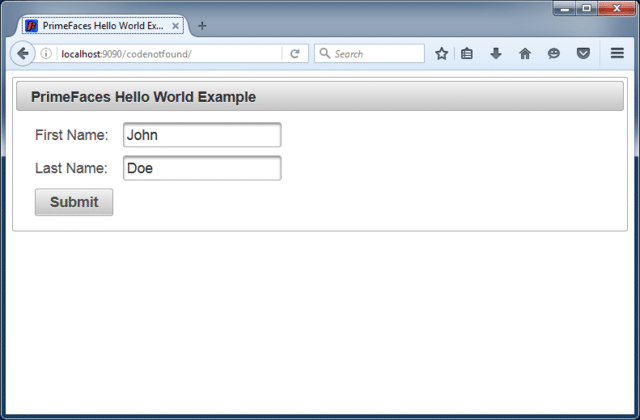Click the PrimeFaces Hello World Example panel header

(x=320, y=96)
